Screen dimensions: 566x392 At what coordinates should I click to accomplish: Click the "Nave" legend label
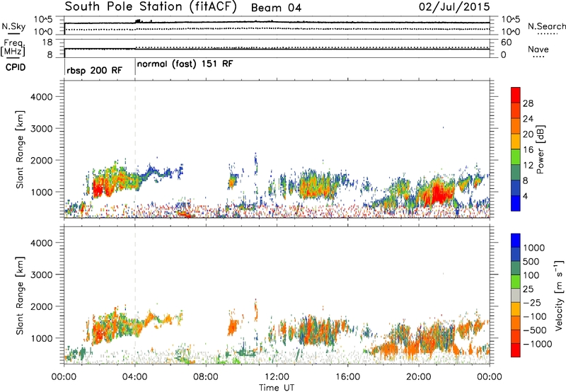pyautogui.click(x=538, y=49)
